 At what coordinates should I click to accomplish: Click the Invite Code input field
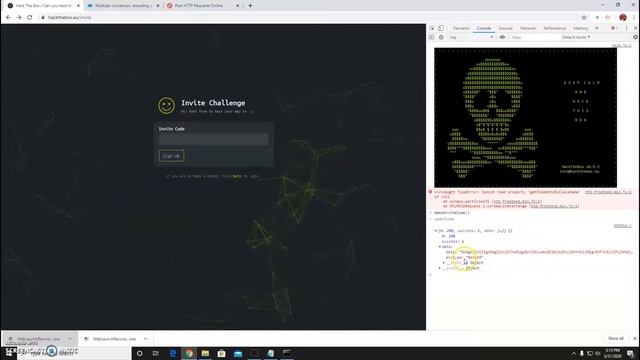click(213, 140)
